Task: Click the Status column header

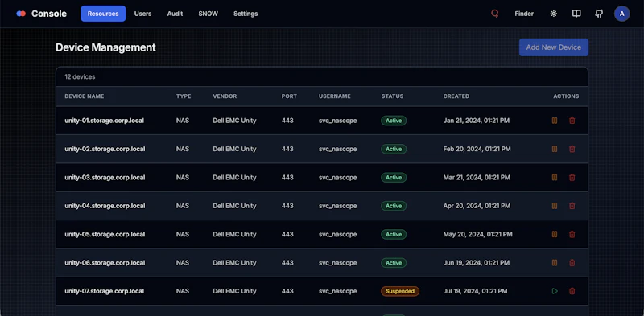Action: (x=392, y=96)
